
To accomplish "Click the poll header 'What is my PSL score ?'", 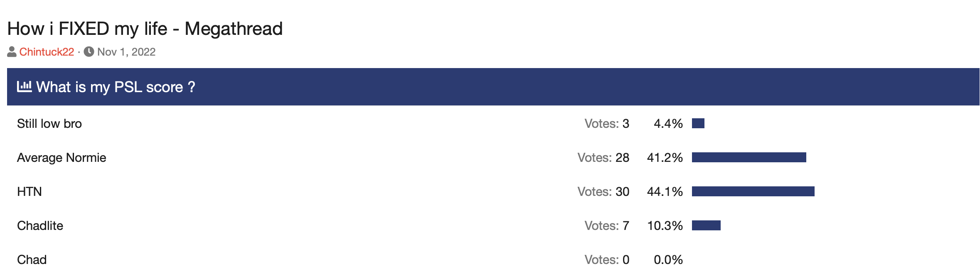I will tap(116, 87).
